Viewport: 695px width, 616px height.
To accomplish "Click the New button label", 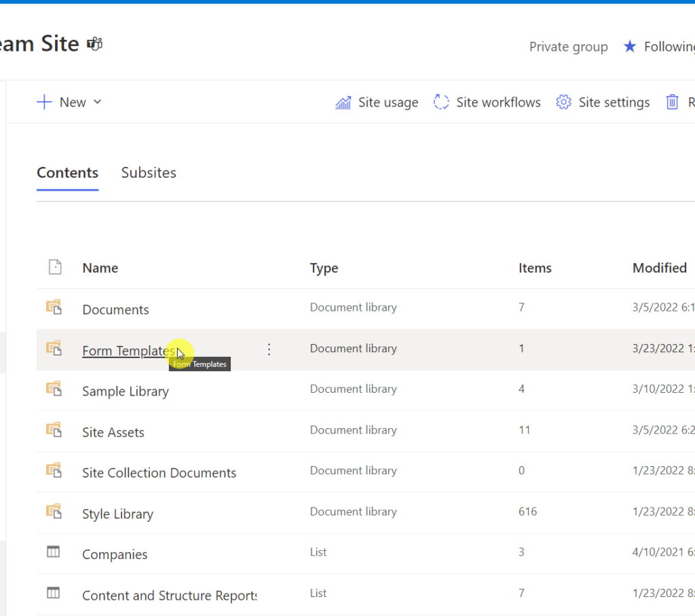I will [x=73, y=102].
